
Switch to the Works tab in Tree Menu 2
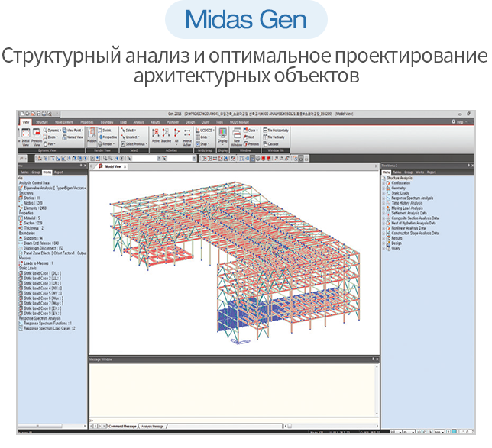click(x=419, y=172)
